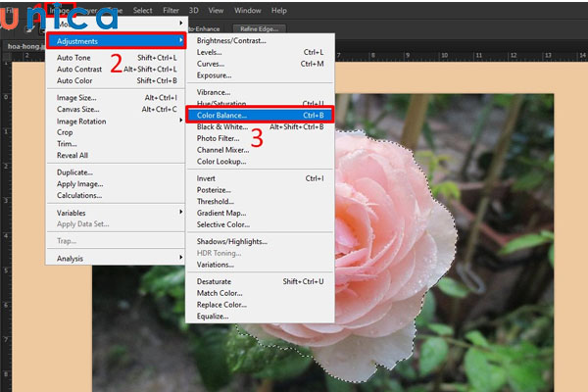Open Replace Color dialog
The image size is (588, 392).
(x=260, y=305)
